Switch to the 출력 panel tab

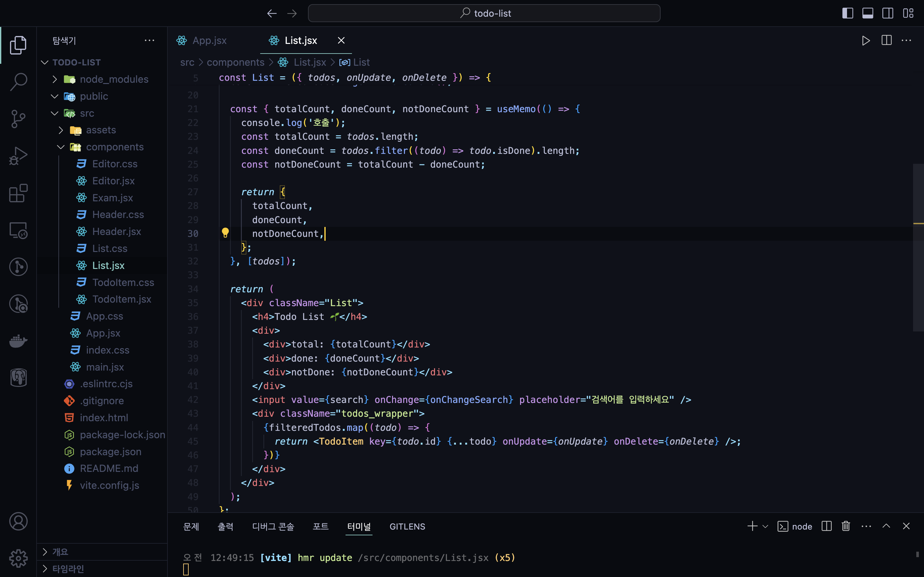pyautogui.click(x=225, y=526)
